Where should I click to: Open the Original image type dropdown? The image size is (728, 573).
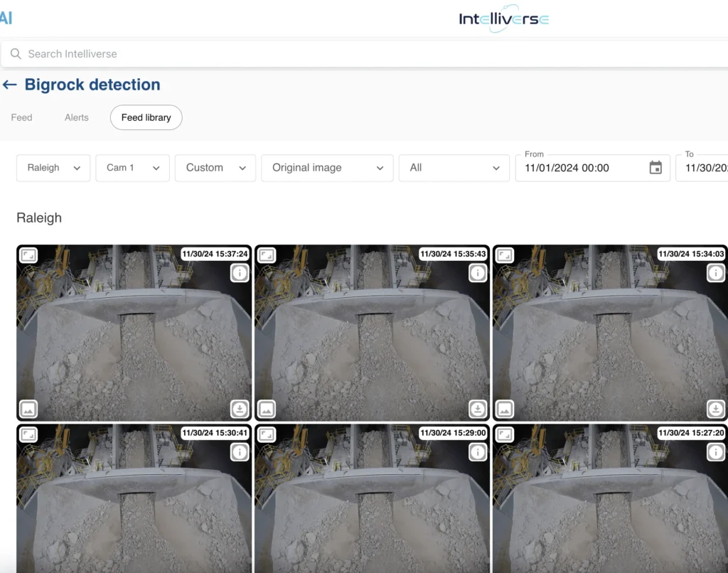[x=327, y=168]
